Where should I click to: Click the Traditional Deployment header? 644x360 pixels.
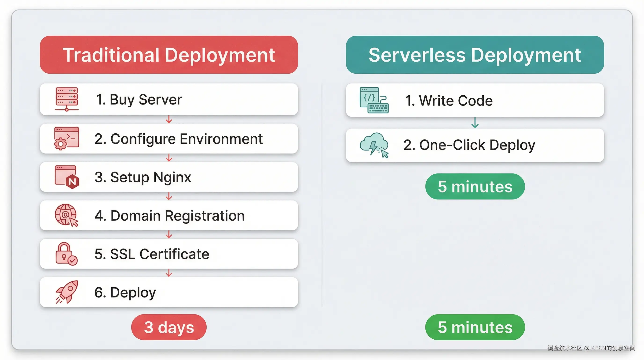tap(169, 55)
